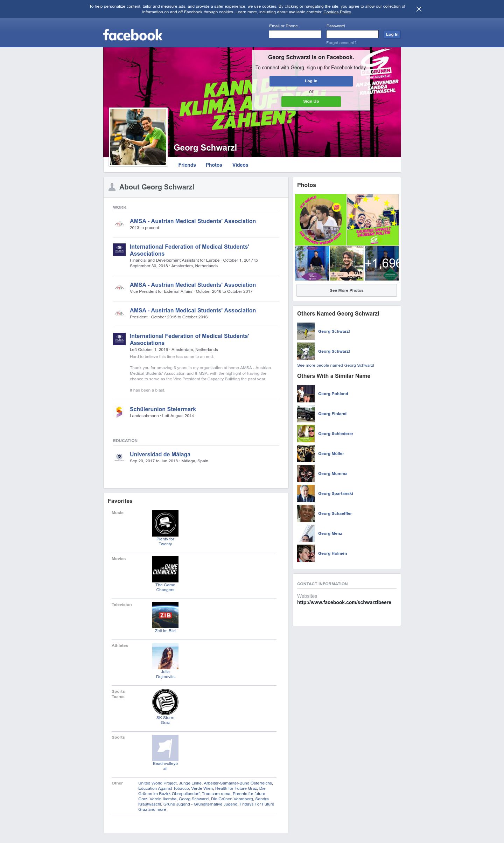Click the Facebook logo
The width and height of the screenshot is (504, 843).
[x=133, y=35]
